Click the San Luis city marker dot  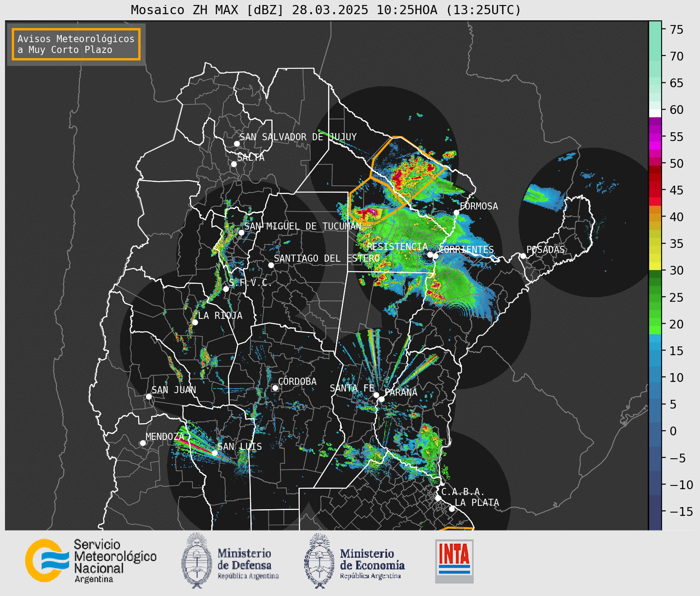215,453
